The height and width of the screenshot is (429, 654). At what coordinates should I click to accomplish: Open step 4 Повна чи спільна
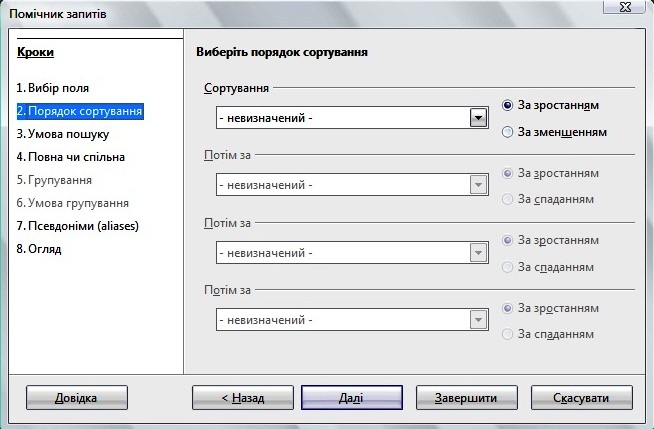point(70,157)
